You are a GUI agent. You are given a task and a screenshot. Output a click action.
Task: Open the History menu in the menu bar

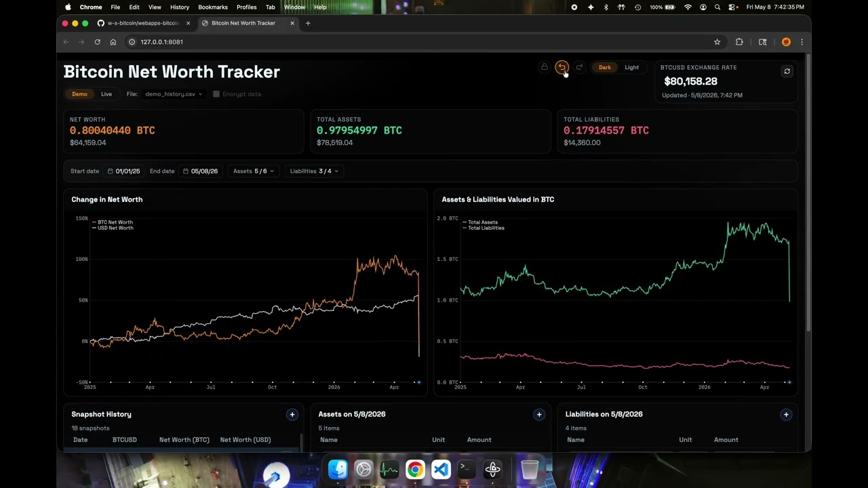180,7
